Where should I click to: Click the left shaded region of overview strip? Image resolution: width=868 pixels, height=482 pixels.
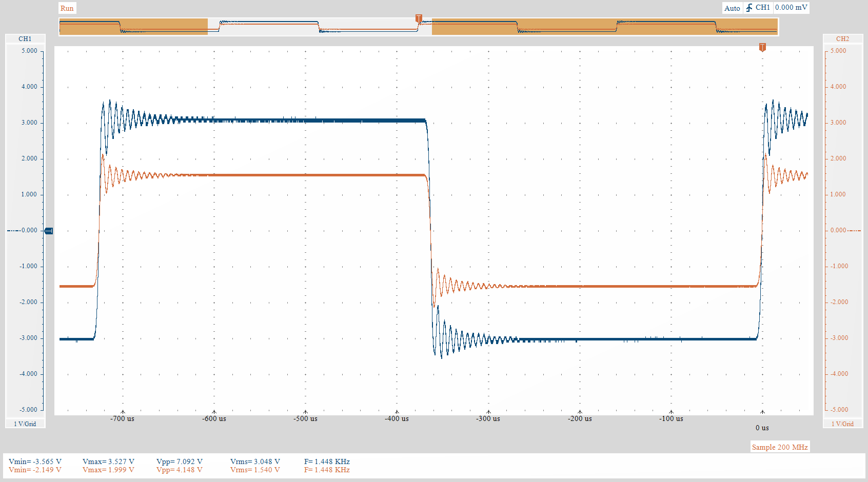tap(133, 27)
